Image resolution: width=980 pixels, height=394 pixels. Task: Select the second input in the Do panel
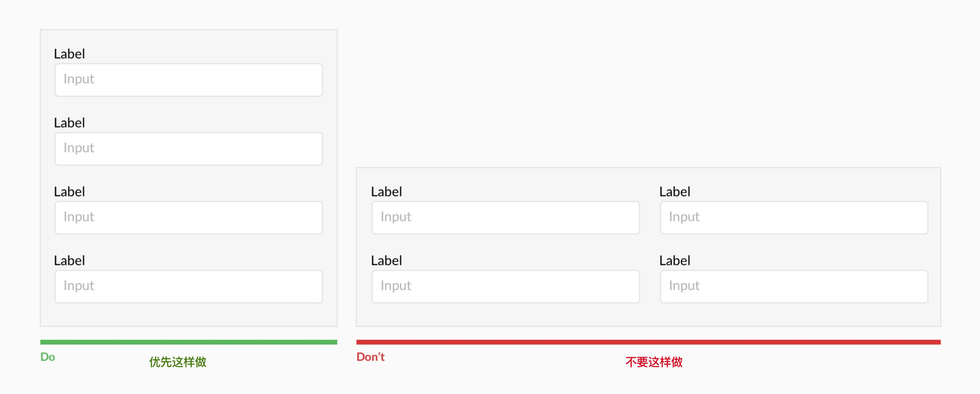(189, 149)
